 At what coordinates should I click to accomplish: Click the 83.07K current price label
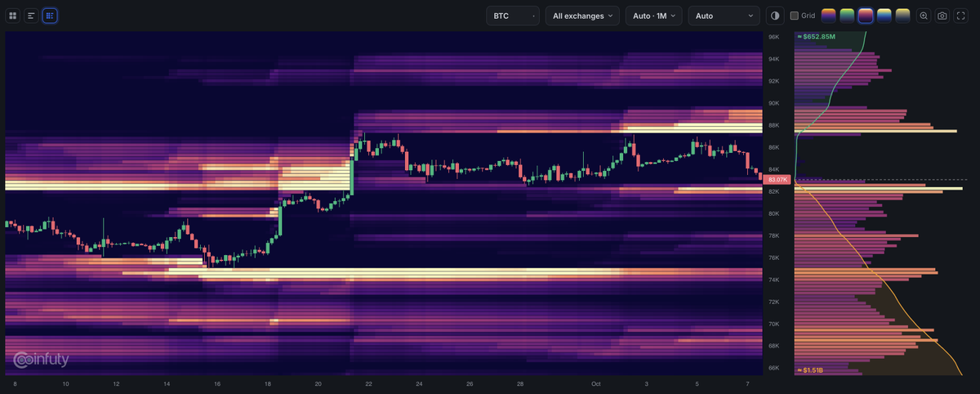click(777, 179)
